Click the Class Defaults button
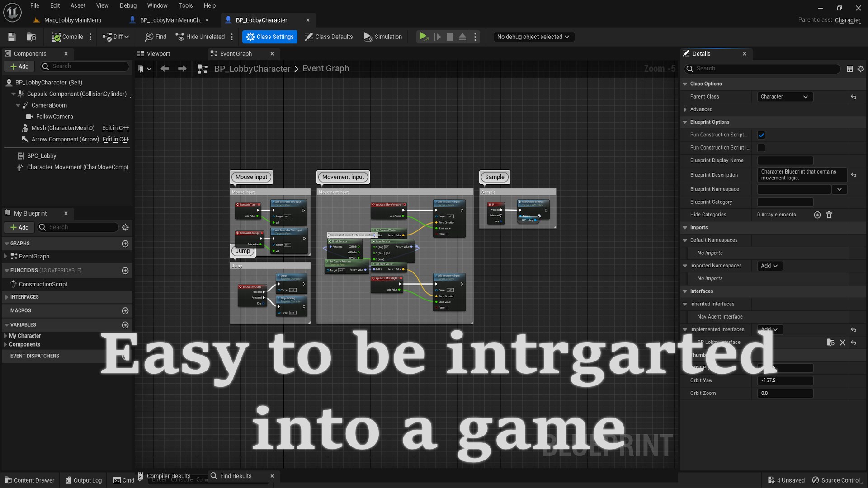868x488 pixels. [x=329, y=37]
